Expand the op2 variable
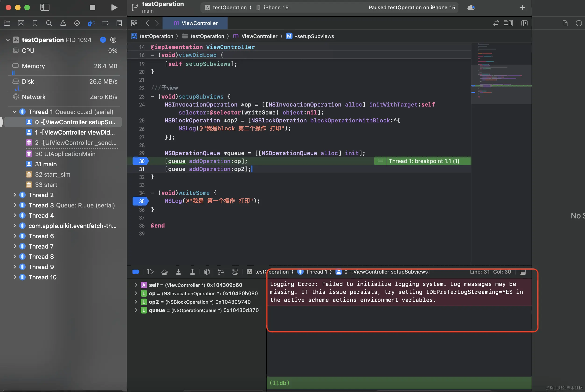 pos(136,302)
